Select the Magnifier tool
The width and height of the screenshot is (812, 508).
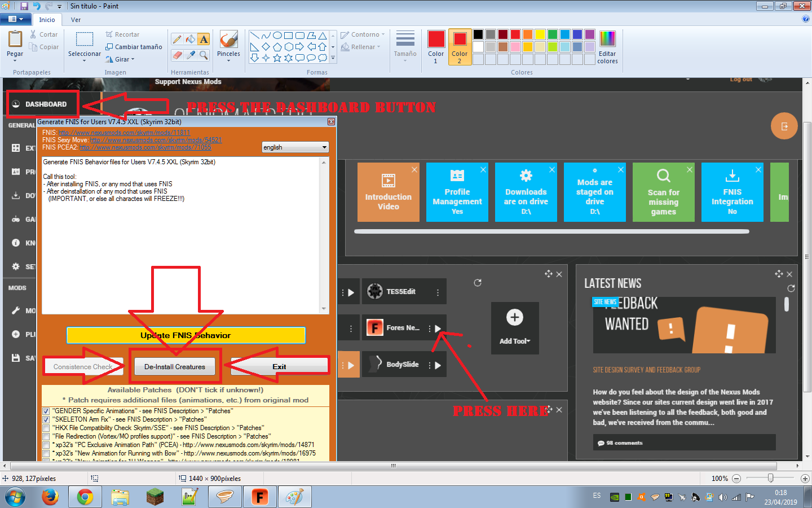click(204, 55)
